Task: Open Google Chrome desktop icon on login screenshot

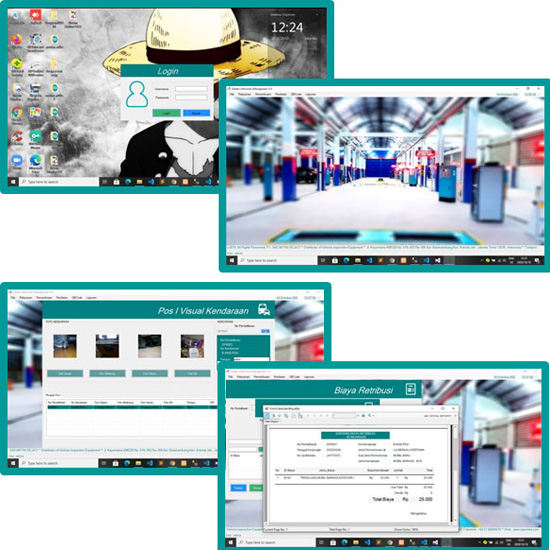Action: [x=16, y=112]
